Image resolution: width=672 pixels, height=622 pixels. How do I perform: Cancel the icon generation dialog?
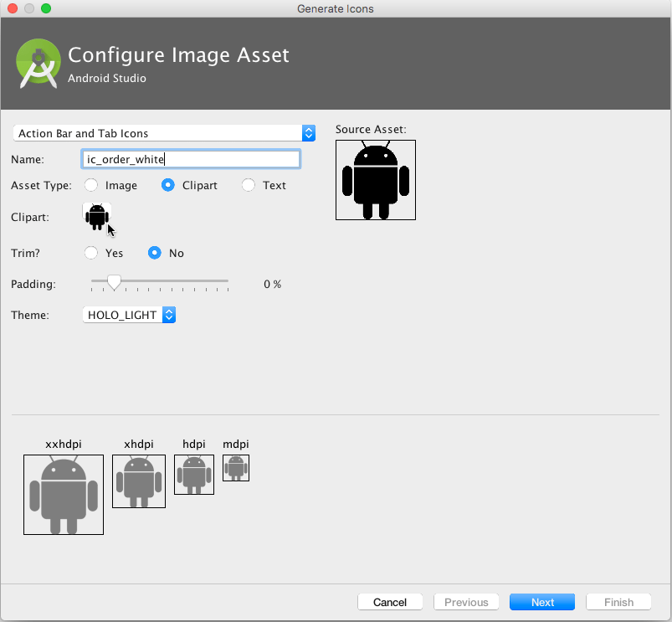[x=390, y=601]
